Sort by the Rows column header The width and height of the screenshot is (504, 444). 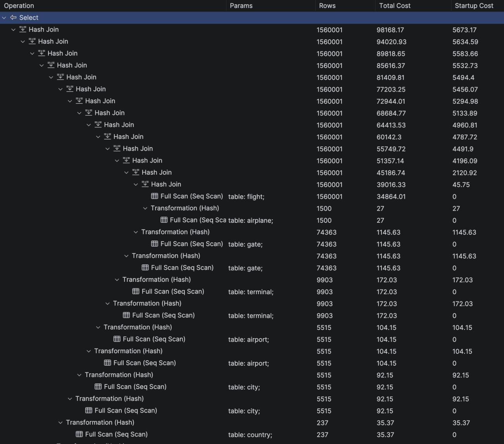coord(327,6)
